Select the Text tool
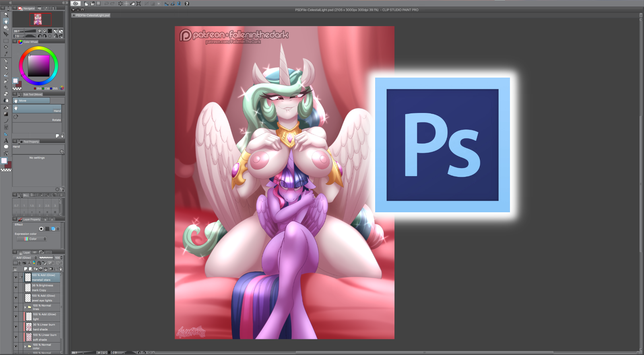The image size is (644, 355). click(6, 140)
